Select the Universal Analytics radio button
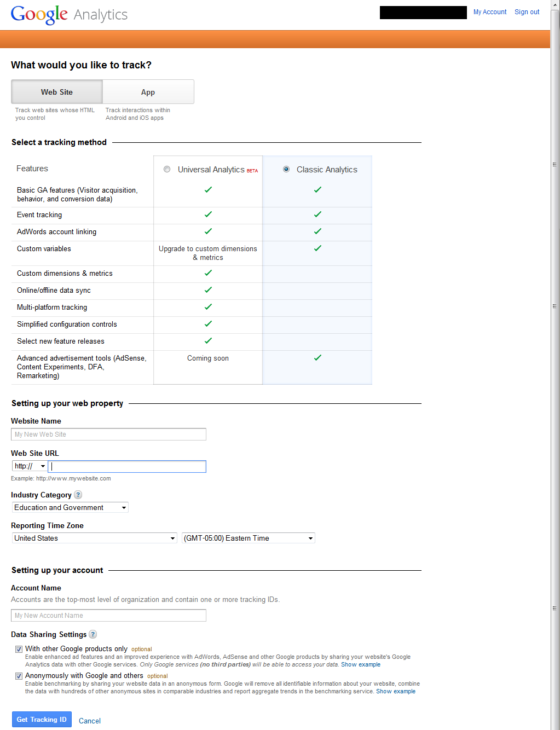Screen dimensions: 560x730 tap(167, 169)
